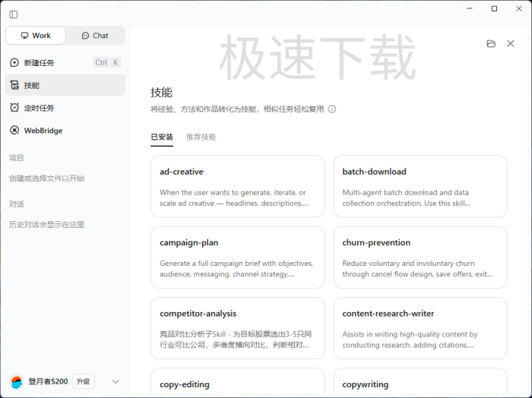Click the 技能 sidebar icon
Viewport: 532px width, 398px height.
point(14,85)
